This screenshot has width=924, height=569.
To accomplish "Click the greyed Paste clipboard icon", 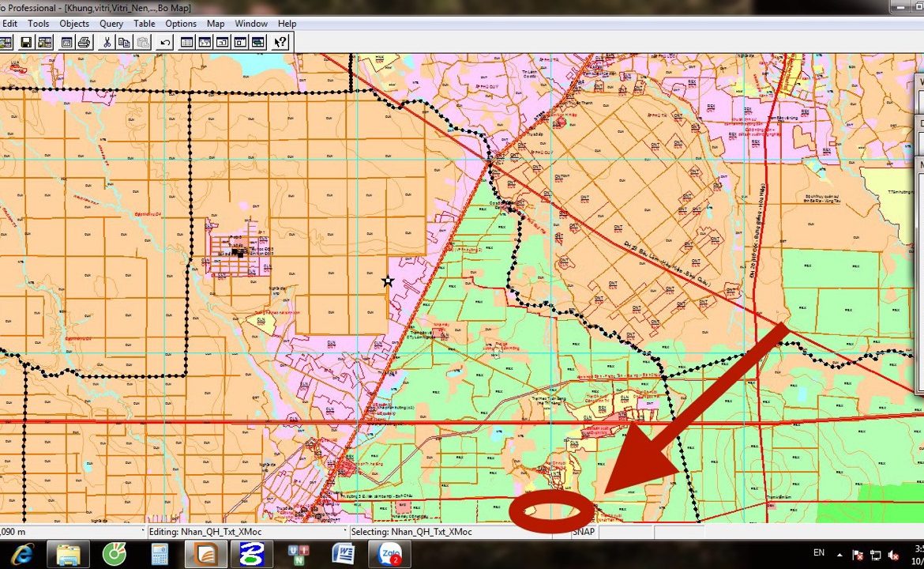I will click(x=143, y=42).
